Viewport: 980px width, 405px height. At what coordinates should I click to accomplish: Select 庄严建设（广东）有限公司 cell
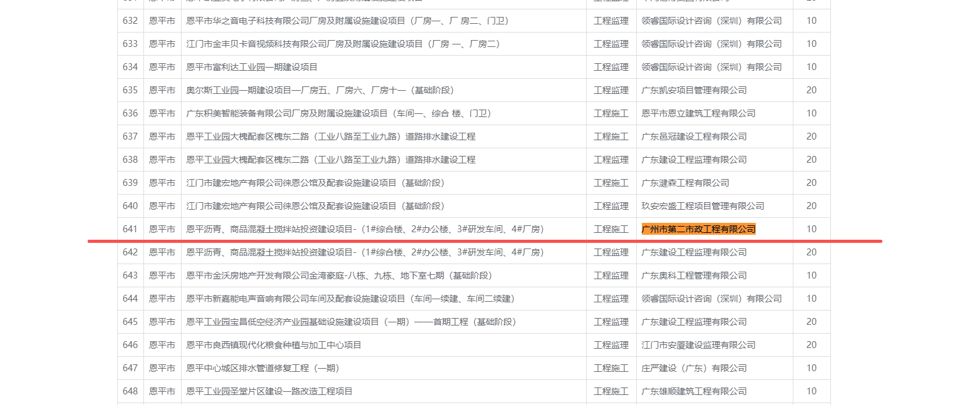click(x=694, y=368)
